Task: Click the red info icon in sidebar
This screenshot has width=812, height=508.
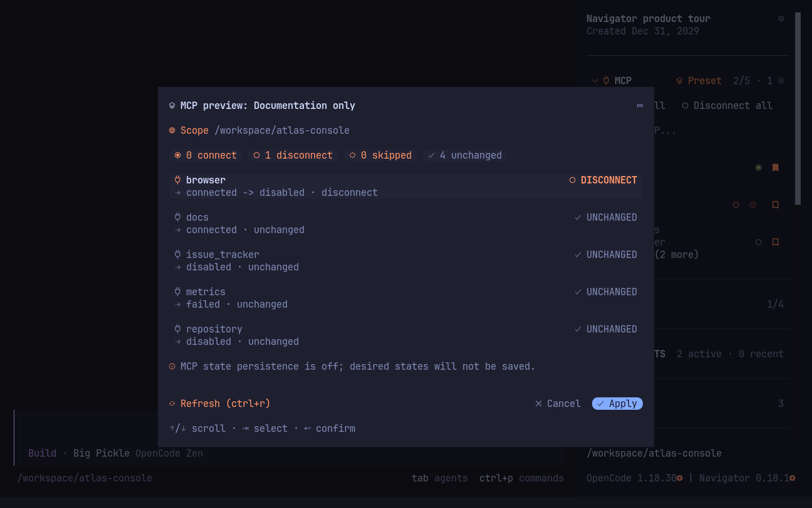Action: click(x=753, y=205)
